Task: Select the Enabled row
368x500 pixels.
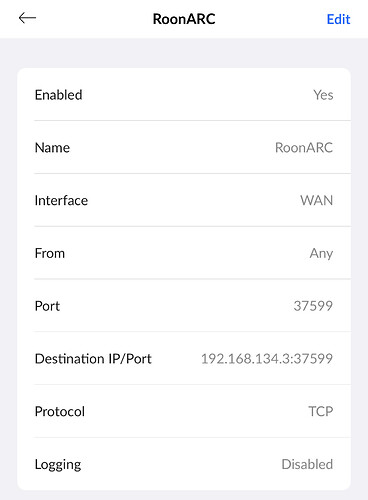Action: click(184, 95)
